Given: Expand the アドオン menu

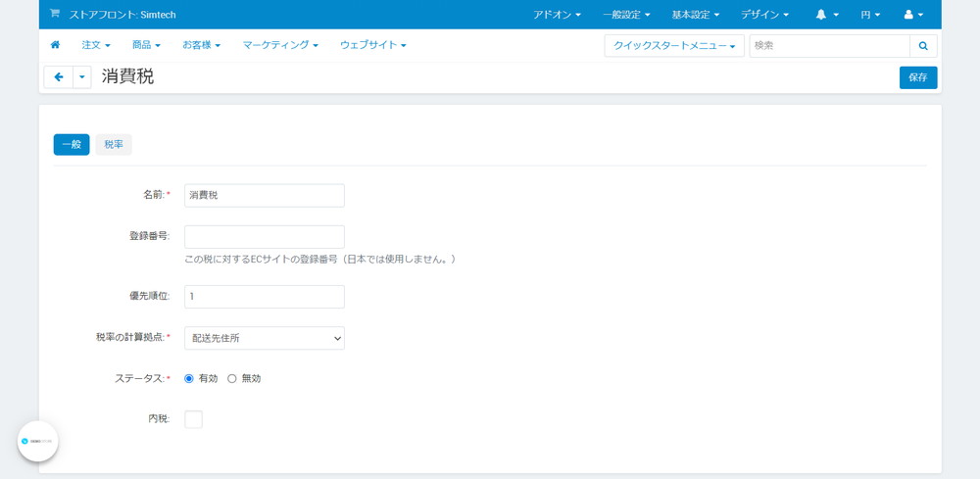Looking at the screenshot, I should pos(557,15).
